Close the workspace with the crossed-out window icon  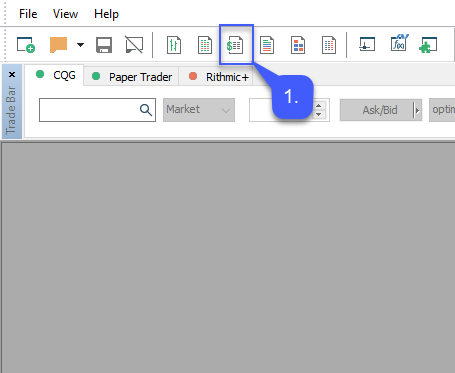134,45
